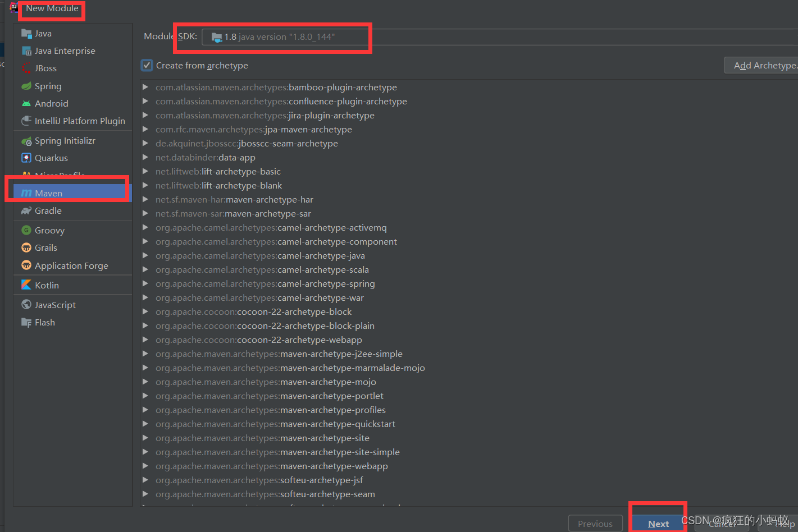Image resolution: width=798 pixels, height=532 pixels.
Task: Expand net.databinder data-app node
Action: tap(145, 158)
